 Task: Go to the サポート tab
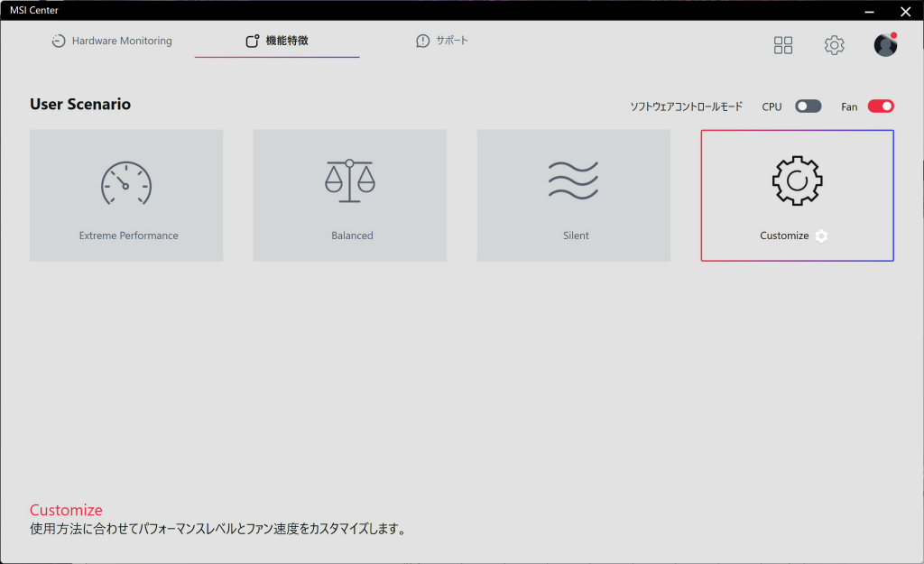point(452,41)
